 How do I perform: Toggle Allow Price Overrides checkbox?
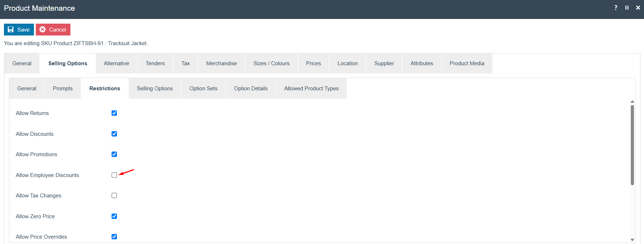coord(114,236)
